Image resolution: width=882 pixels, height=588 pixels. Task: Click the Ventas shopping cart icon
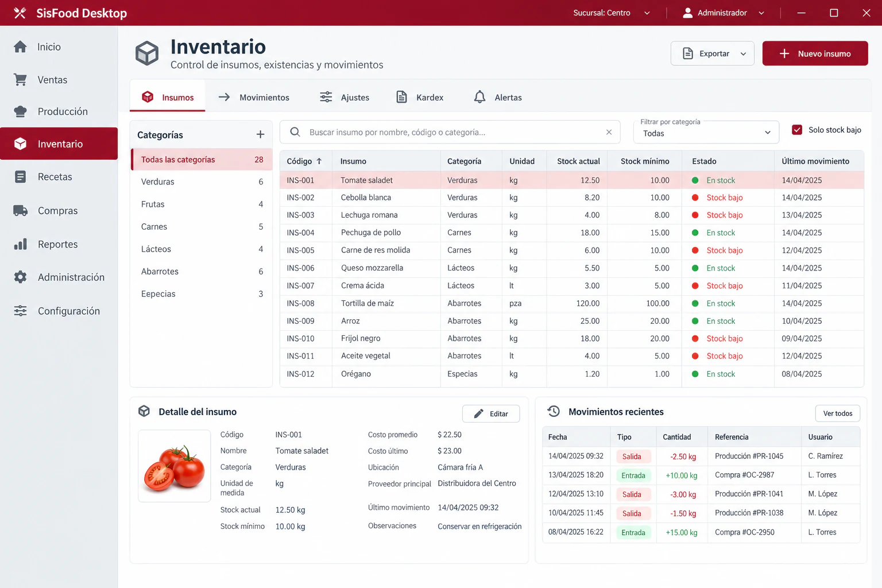[20, 80]
